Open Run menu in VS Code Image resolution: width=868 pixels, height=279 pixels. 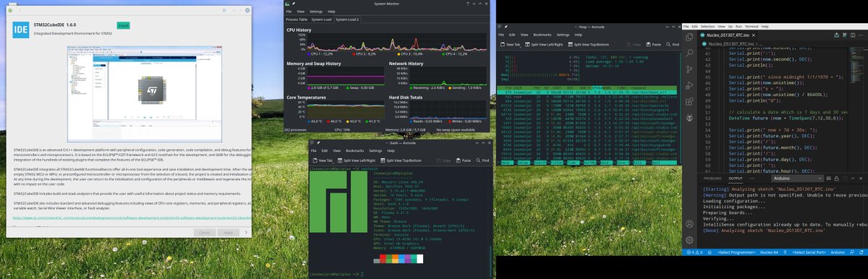[739, 27]
